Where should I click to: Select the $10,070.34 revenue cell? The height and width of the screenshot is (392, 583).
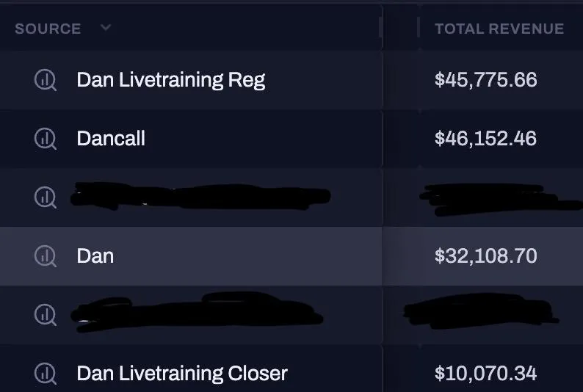click(485, 374)
